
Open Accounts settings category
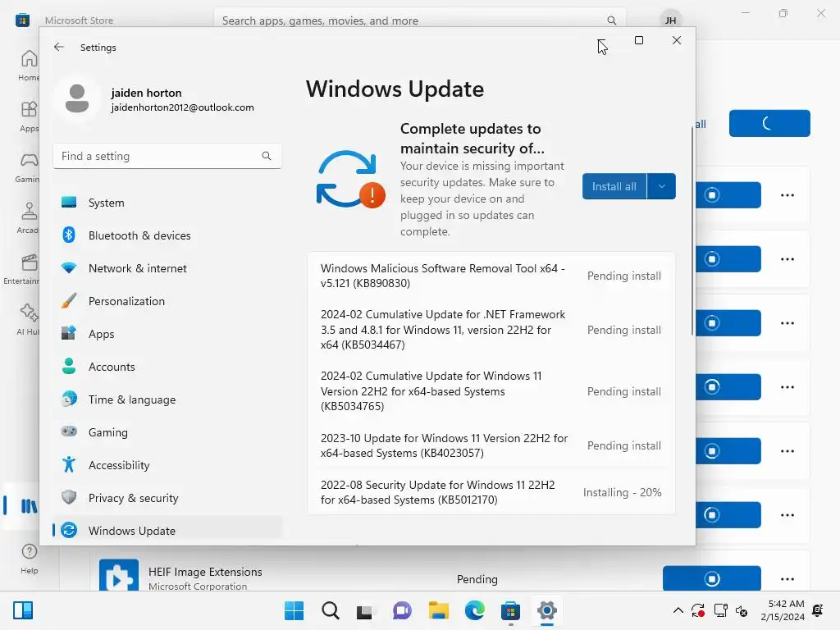click(x=167, y=367)
